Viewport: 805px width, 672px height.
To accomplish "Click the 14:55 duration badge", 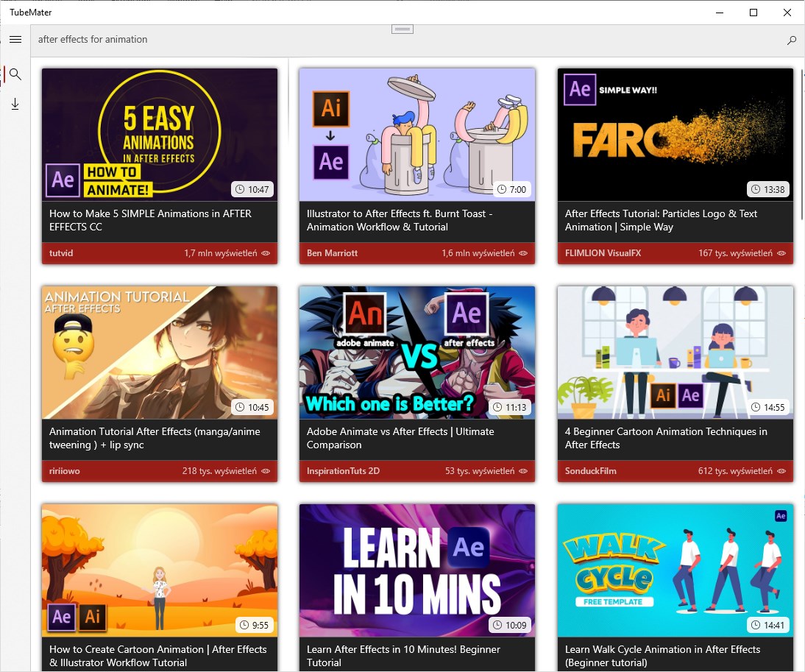I will tap(767, 407).
